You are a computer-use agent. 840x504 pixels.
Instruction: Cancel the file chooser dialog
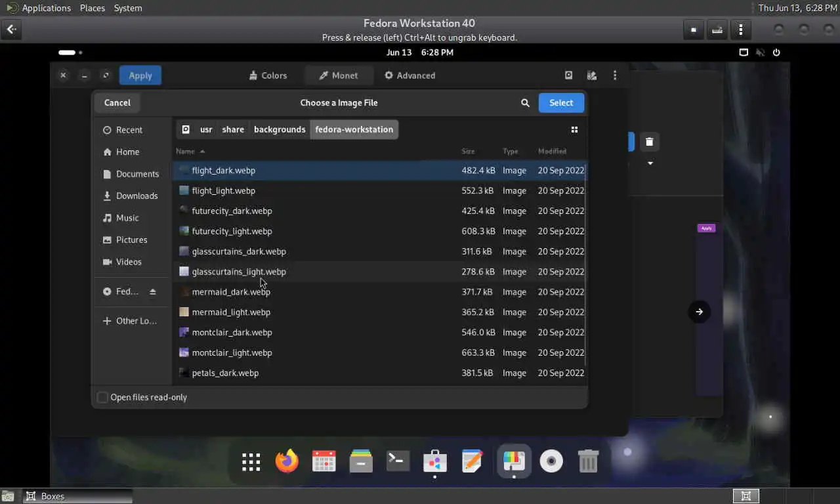(x=117, y=102)
